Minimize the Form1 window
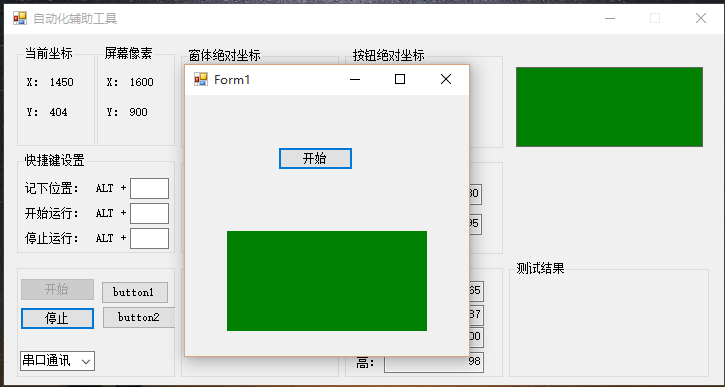This screenshot has width=725, height=387. [x=355, y=80]
